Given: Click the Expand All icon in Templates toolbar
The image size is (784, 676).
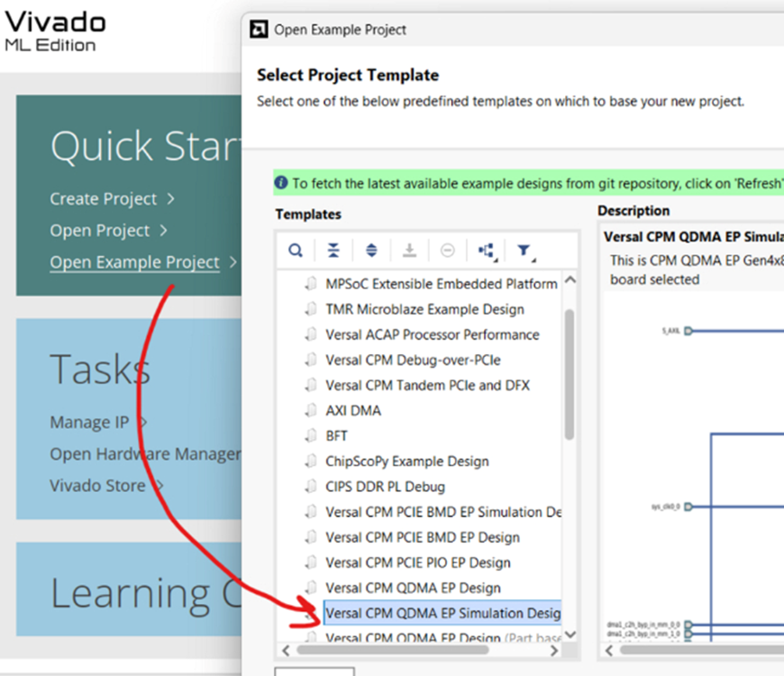Looking at the screenshot, I should 371,250.
